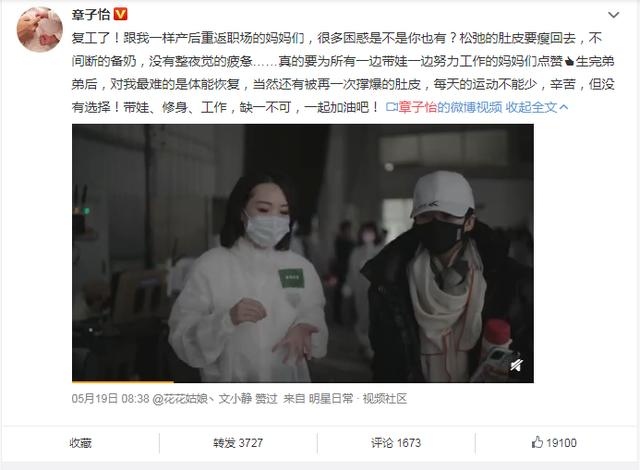Viewport: 640px width, 470px height.
Task: Collapse post with 收起全文
Action: (537, 107)
